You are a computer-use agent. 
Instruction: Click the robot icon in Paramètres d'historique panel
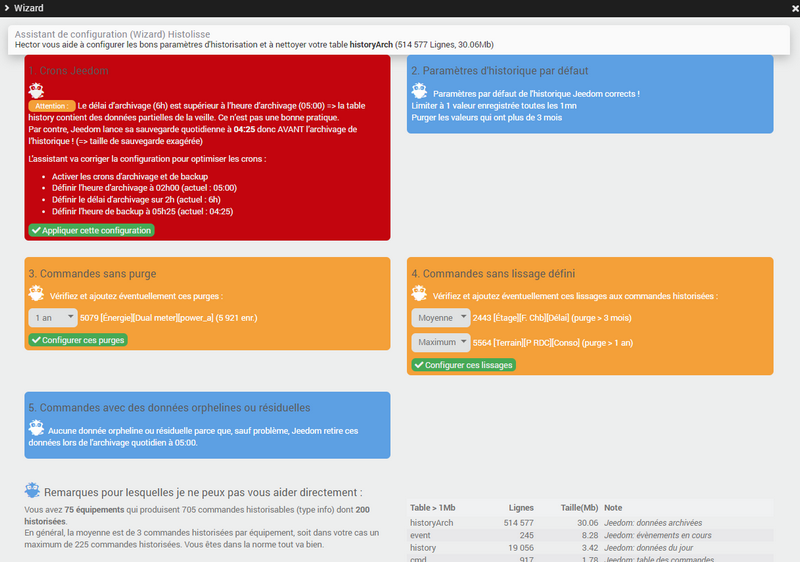point(420,92)
